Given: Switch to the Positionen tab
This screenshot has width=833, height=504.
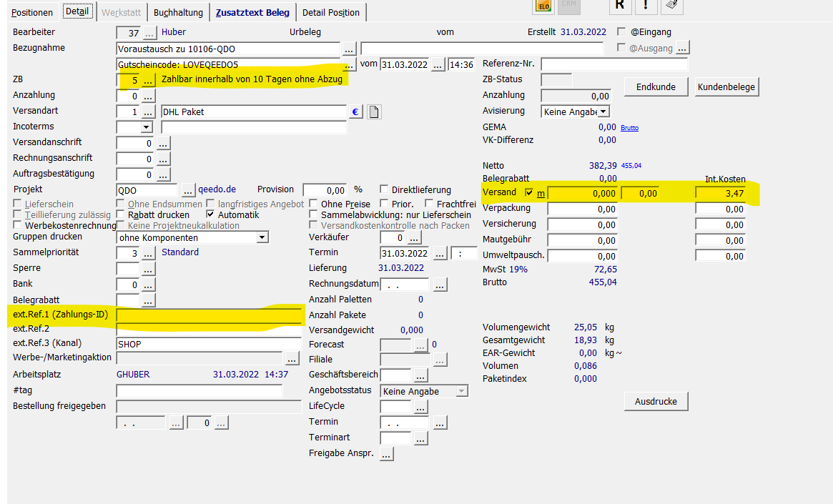Looking at the screenshot, I should [33, 12].
